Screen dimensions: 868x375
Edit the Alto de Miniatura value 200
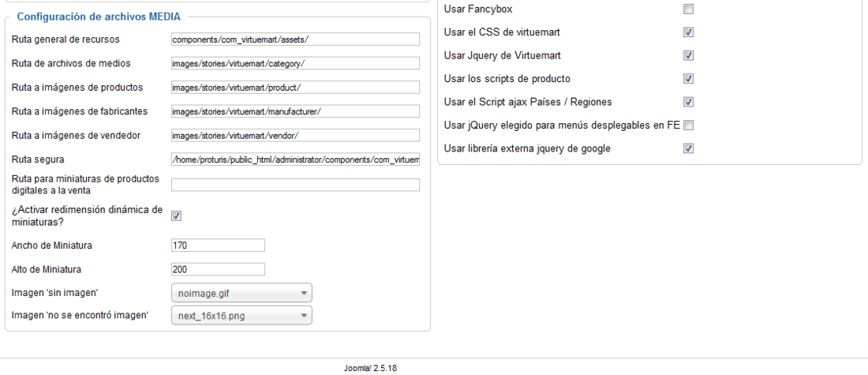(x=218, y=269)
